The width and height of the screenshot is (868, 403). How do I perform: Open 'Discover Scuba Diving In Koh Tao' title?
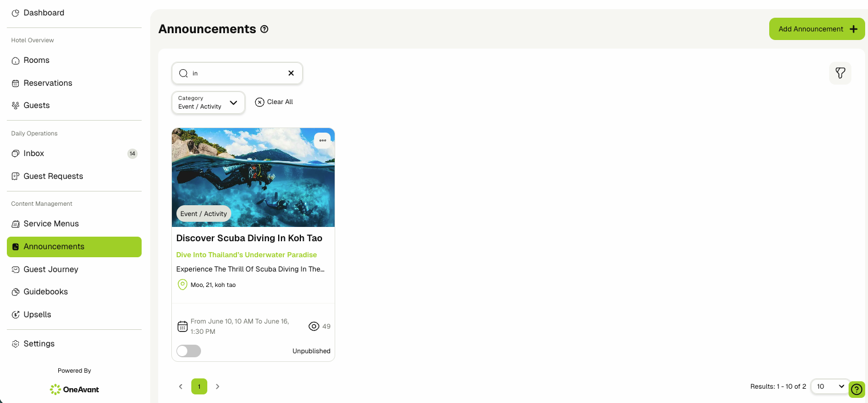pos(249,238)
